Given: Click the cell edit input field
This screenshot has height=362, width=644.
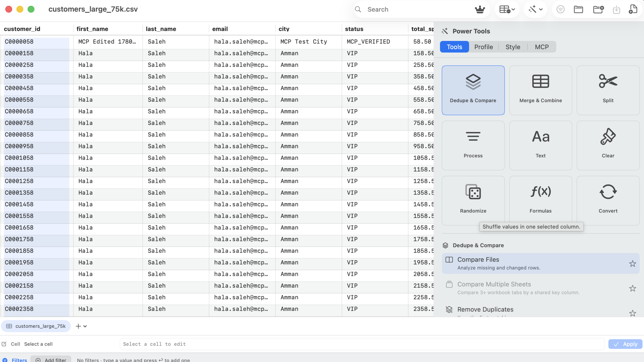Looking at the screenshot, I should click(x=362, y=344).
